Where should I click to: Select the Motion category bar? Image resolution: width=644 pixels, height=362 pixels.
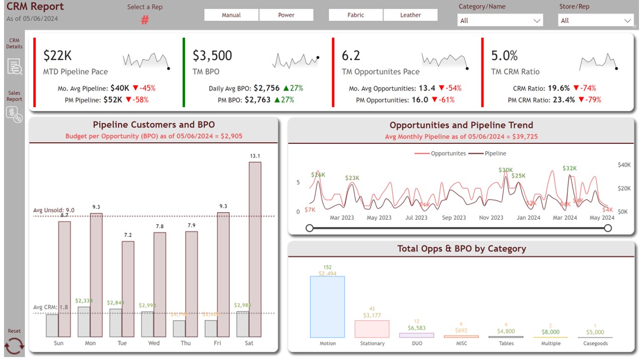328,307
